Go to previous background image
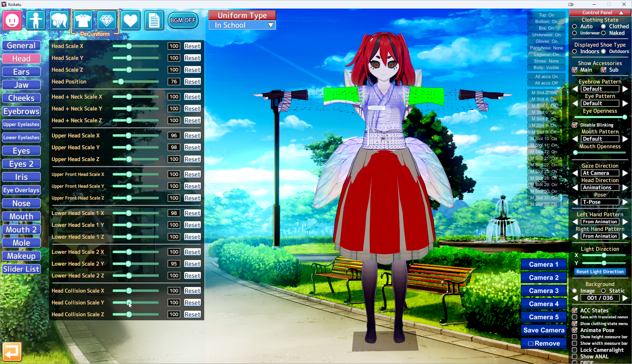 (575, 298)
